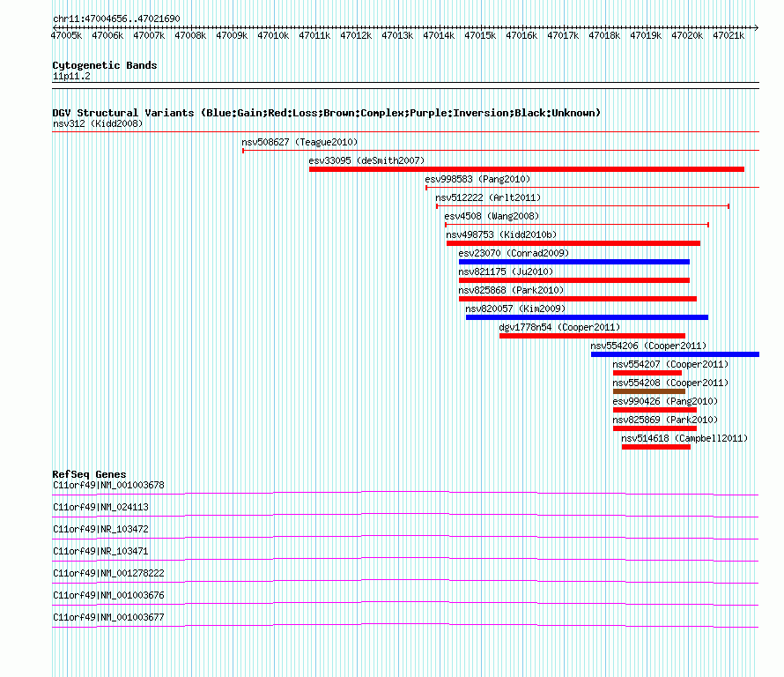Click the nsv825868 (Park2010) red bar

(578, 299)
